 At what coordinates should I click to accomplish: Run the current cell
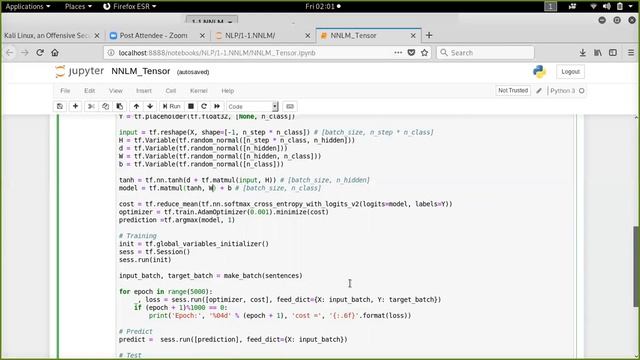171,107
